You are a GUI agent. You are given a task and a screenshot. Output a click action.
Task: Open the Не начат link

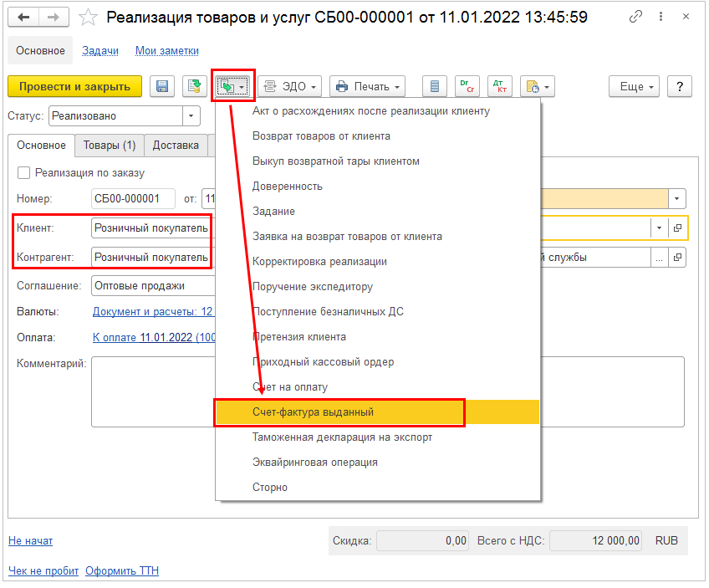pos(31,541)
